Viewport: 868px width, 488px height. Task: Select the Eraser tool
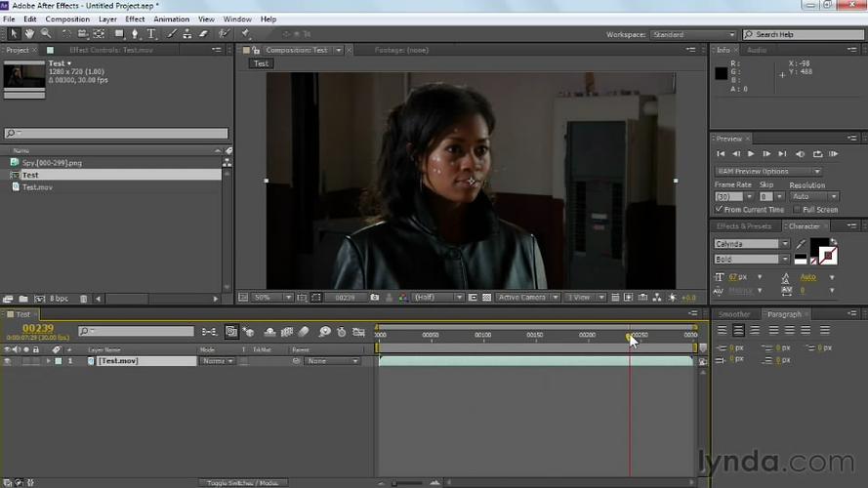[203, 34]
